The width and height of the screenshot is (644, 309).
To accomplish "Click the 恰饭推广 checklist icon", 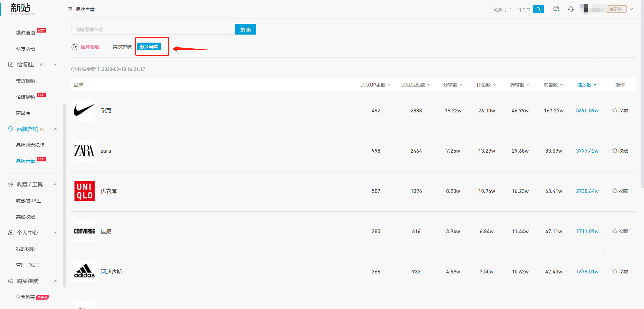I will [11, 64].
